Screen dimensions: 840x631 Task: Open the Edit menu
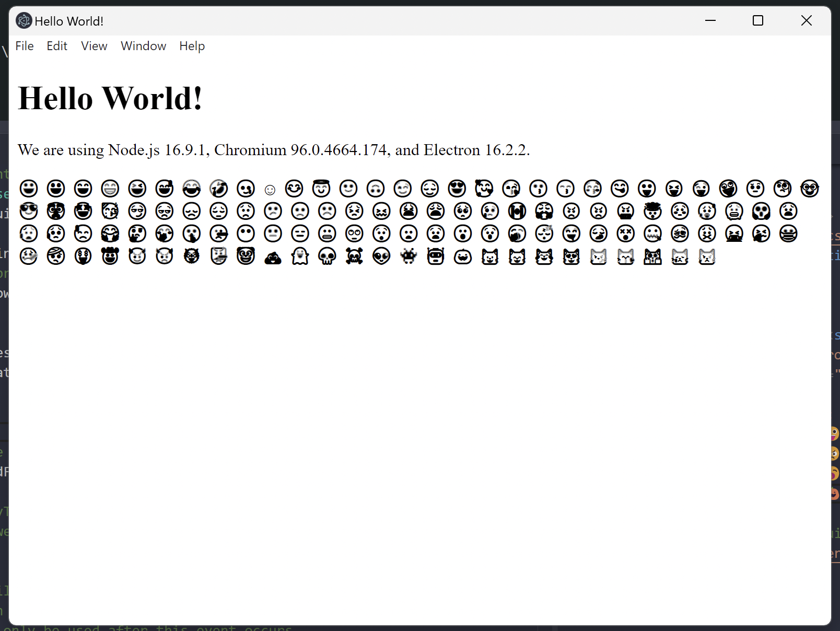click(x=57, y=46)
